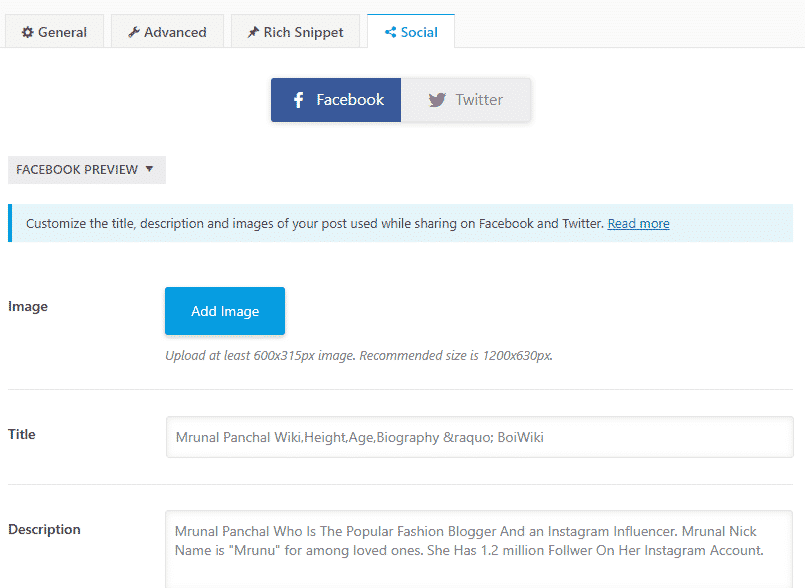Click the pin icon on Rich Snippet tab
The width and height of the screenshot is (805, 588).
(x=253, y=32)
